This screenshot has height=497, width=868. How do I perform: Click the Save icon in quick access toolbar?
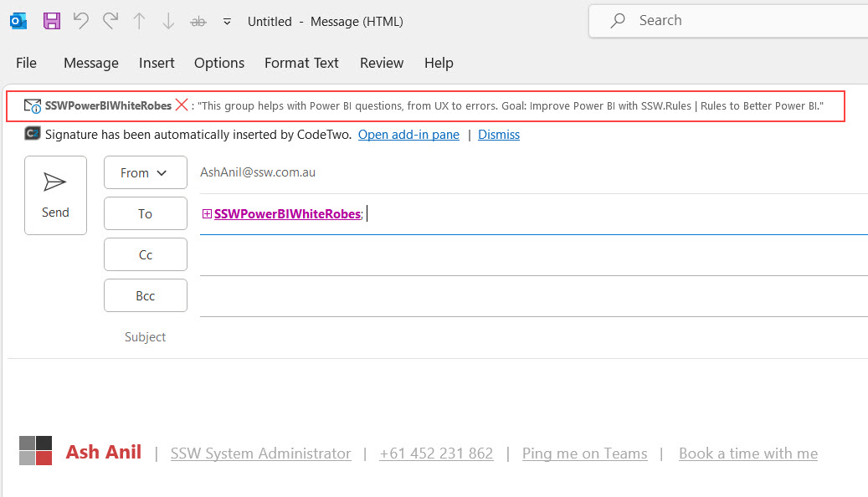52,22
